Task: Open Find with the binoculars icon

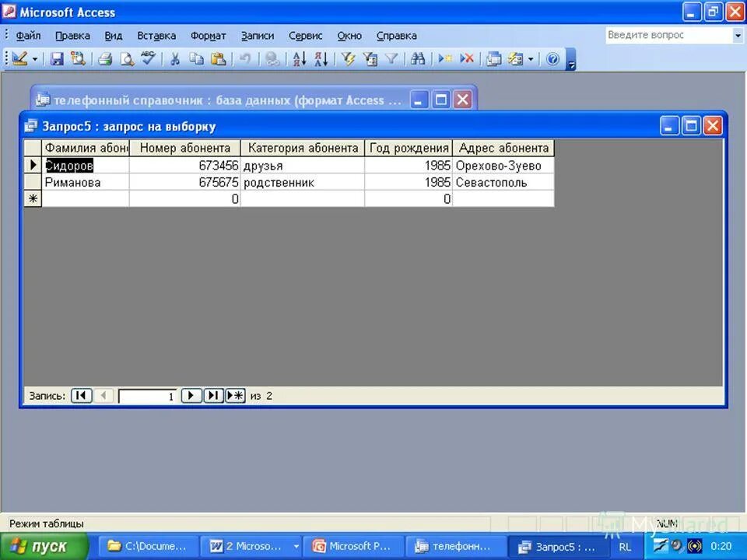Action: (x=418, y=58)
